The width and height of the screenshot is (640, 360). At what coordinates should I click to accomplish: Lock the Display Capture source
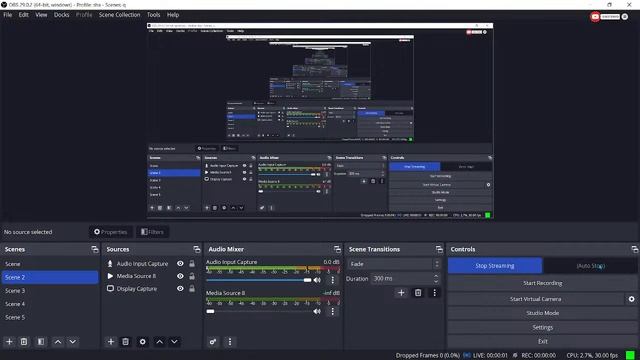point(192,289)
